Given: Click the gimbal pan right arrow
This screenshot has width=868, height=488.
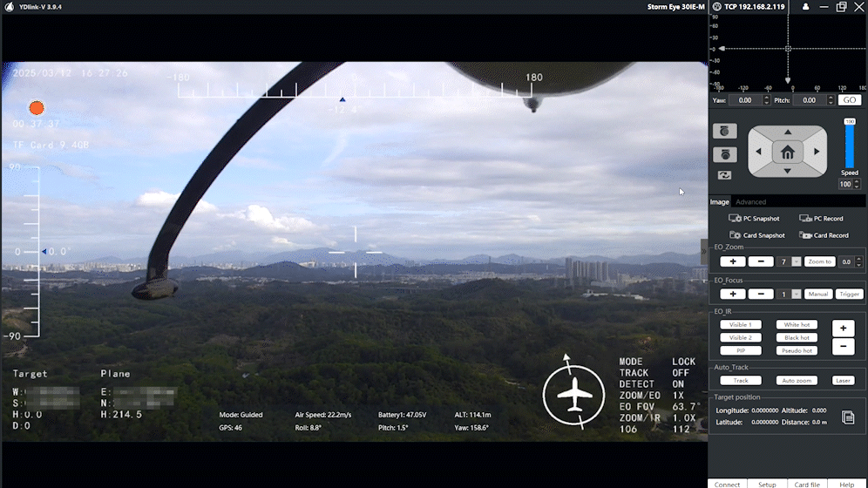Looking at the screenshot, I should (817, 152).
